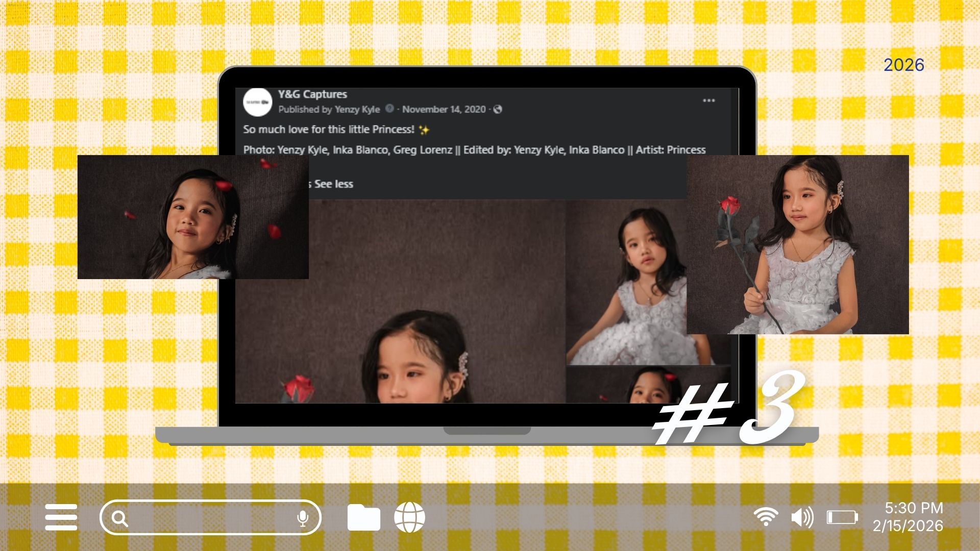
Task: Focus the taskbar search field
Action: point(210,517)
